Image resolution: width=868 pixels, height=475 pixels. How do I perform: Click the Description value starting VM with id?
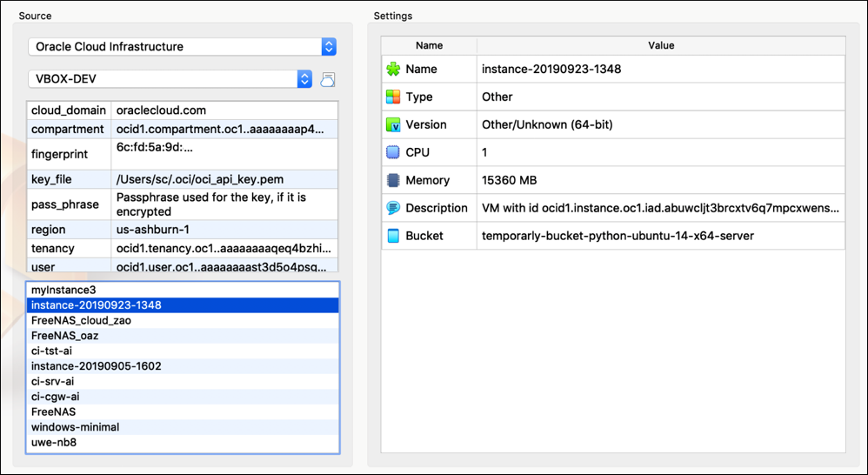[x=661, y=208]
